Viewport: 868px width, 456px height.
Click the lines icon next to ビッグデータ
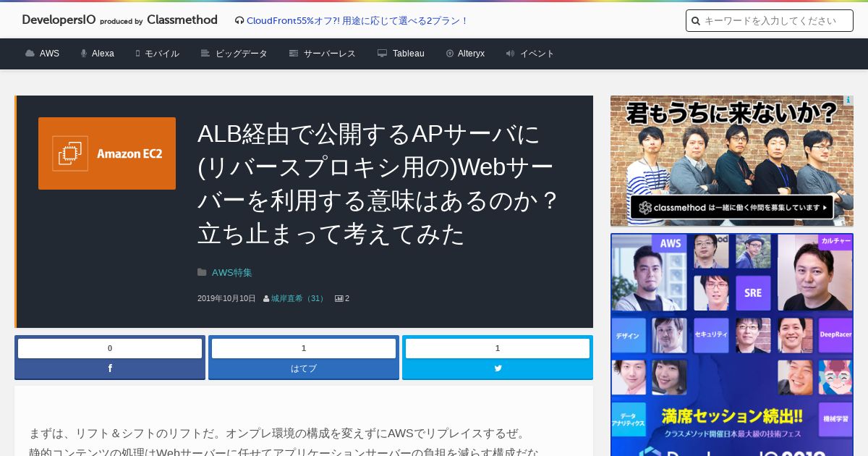(205, 54)
